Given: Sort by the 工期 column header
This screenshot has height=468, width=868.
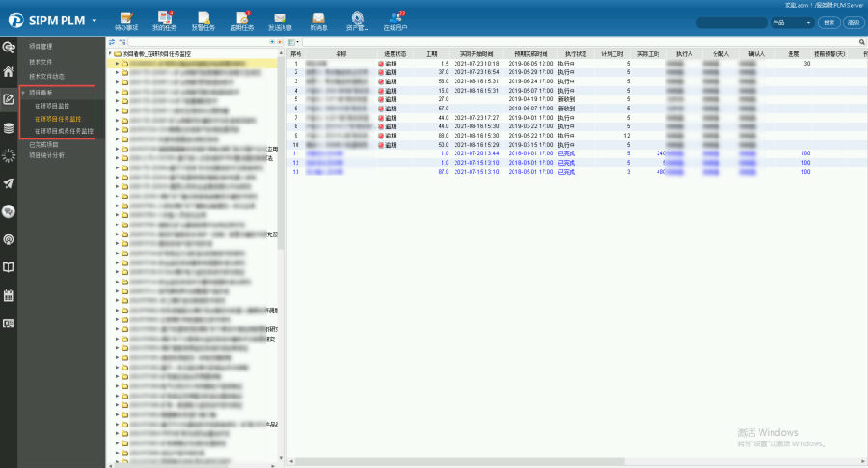Looking at the screenshot, I should (432, 54).
